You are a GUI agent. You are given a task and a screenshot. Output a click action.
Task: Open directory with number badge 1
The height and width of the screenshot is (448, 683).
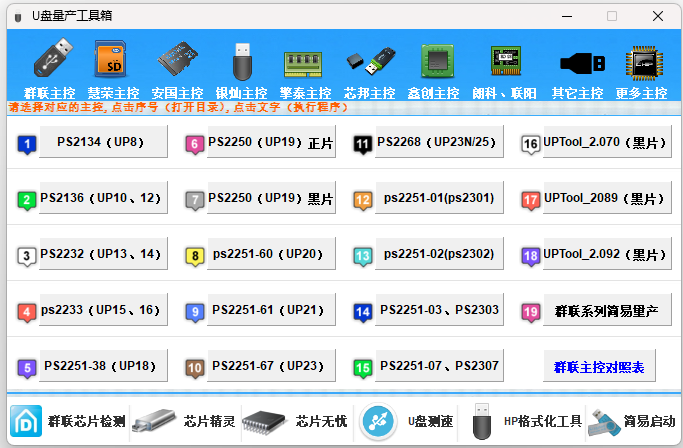[x=27, y=144]
